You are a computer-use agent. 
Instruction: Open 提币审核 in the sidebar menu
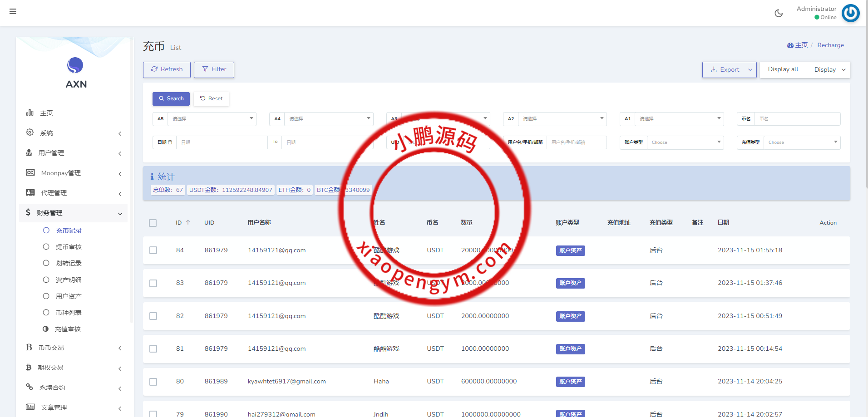[69, 247]
